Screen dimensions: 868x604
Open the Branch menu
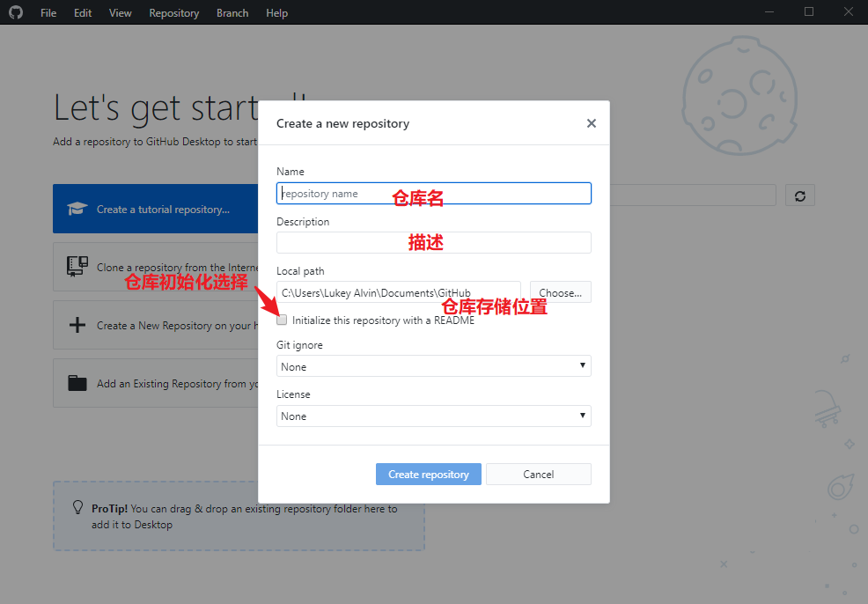pos(232,12)
